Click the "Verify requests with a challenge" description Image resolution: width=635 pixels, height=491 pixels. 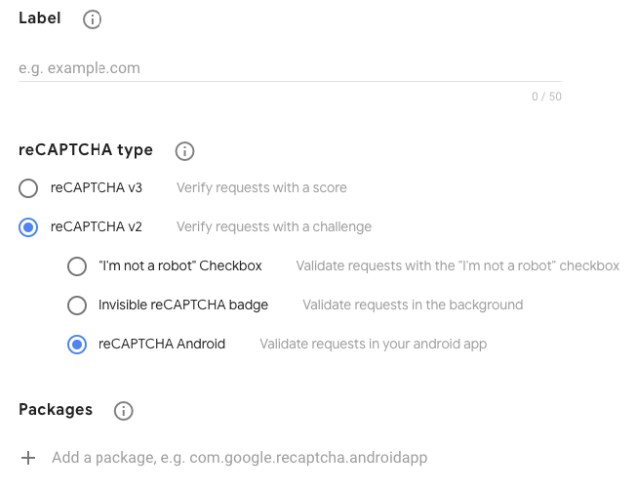coord(274,227)
